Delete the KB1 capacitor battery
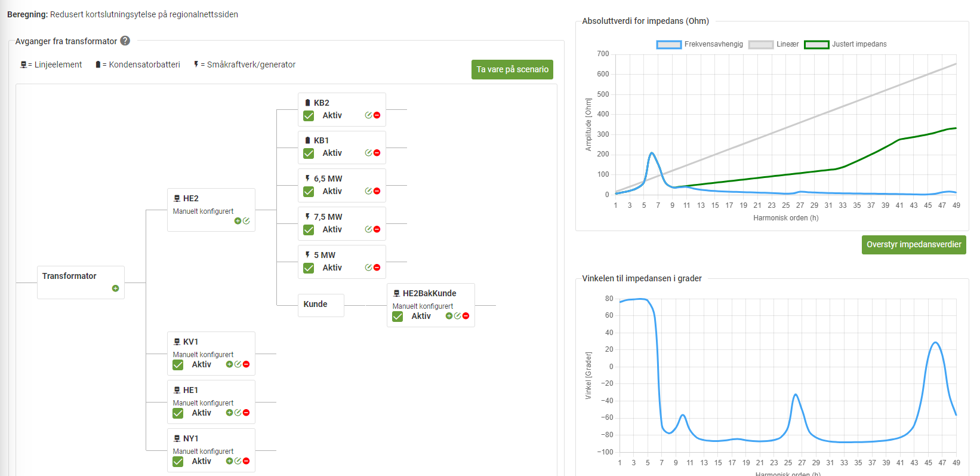 [377, 153]
